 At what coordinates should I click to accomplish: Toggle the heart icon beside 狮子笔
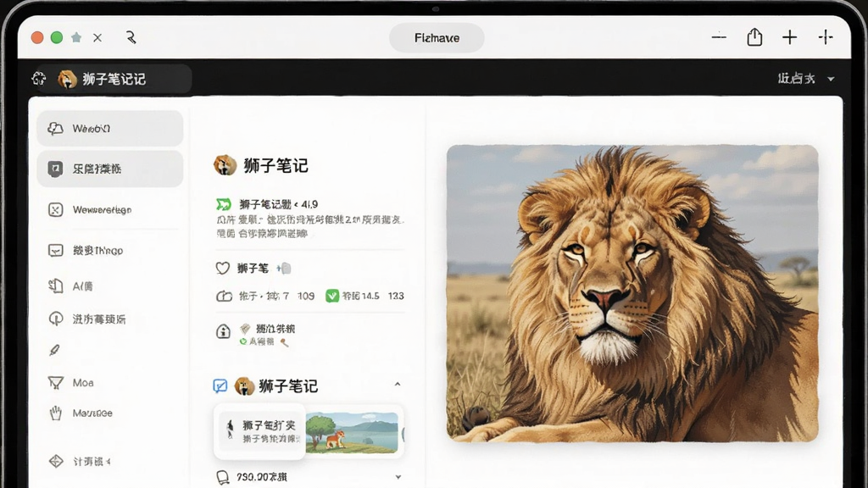[223, 269]
